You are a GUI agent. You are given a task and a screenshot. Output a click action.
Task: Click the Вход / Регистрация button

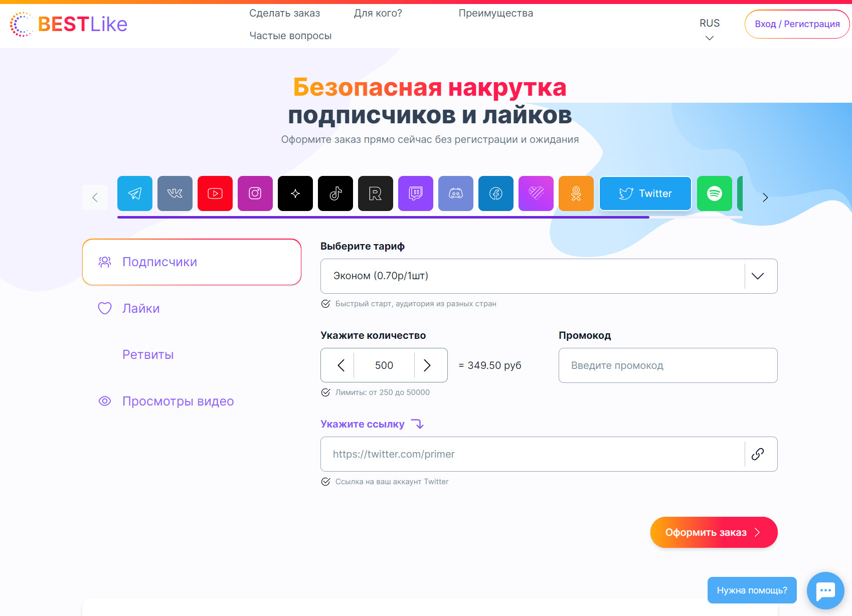coord(797,24)
